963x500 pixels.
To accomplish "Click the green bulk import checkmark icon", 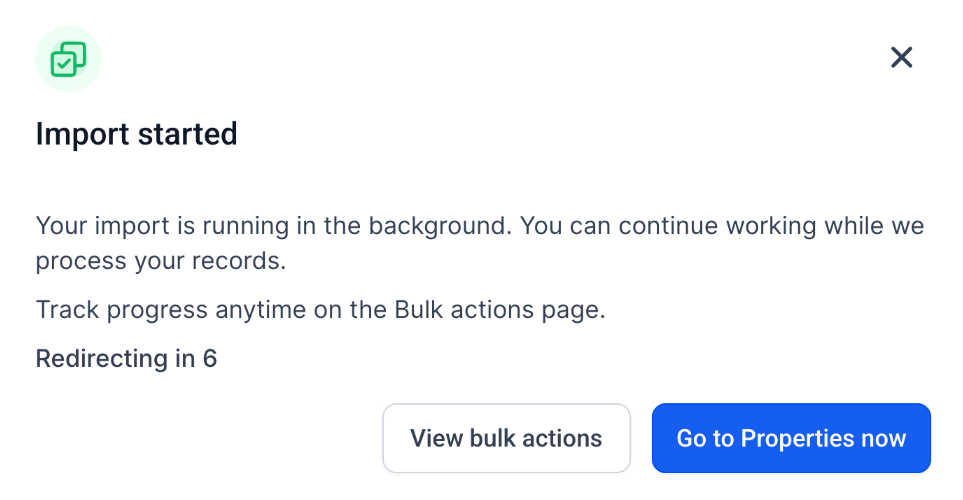I will tap(68, 59).
